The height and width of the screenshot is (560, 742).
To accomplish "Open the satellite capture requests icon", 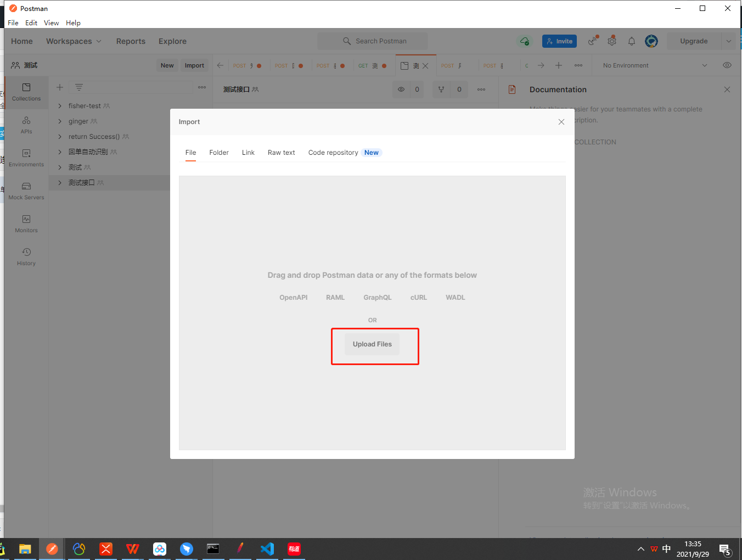I will (593, 41).
